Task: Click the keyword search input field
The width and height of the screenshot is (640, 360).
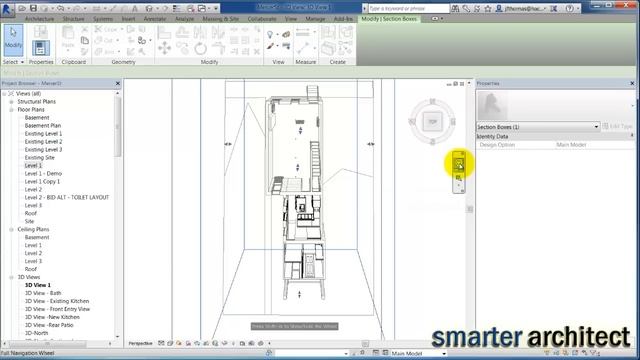Action: 409,8
